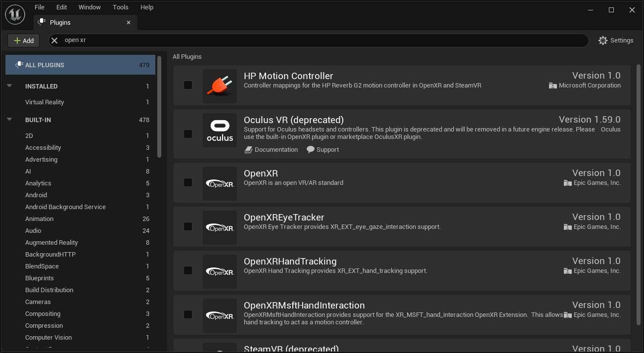Select the Advertising category
This screenshot has width=644, height=353.
[80, 160]
